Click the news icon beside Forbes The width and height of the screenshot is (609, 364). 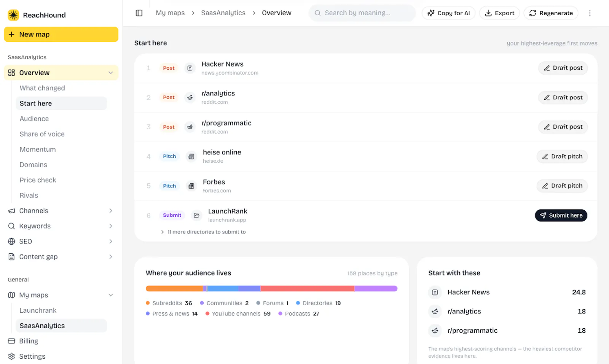(x=191, y=186)
